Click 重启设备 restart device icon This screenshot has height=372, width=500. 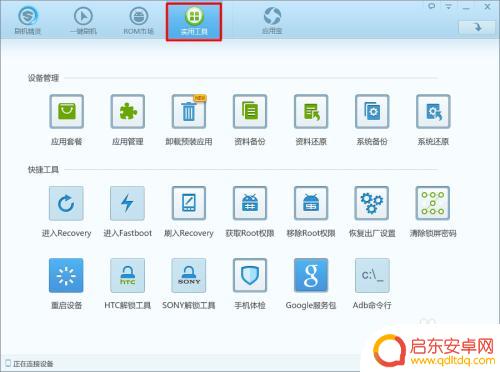tap(66, 275)
